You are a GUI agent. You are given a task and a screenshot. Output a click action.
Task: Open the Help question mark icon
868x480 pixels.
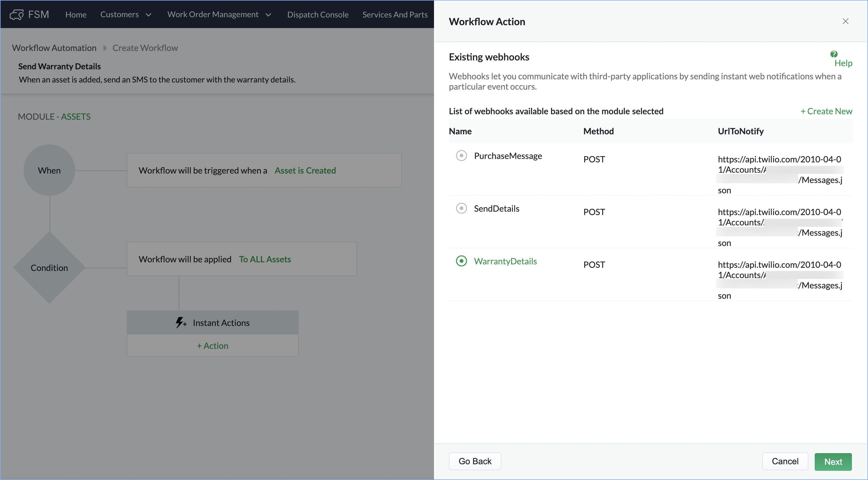(x=834, y=54)
